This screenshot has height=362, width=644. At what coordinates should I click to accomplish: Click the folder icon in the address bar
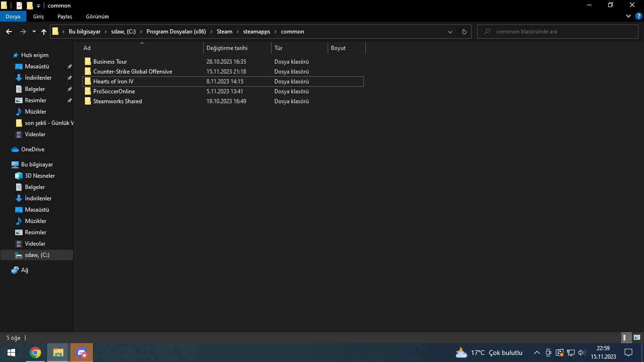(55, 32)
